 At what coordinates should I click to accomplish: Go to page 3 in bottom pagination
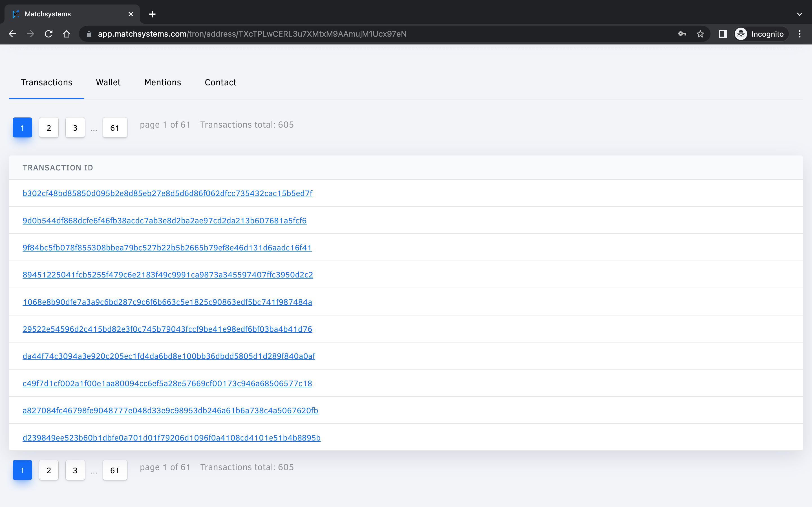[x=75, y=470]
